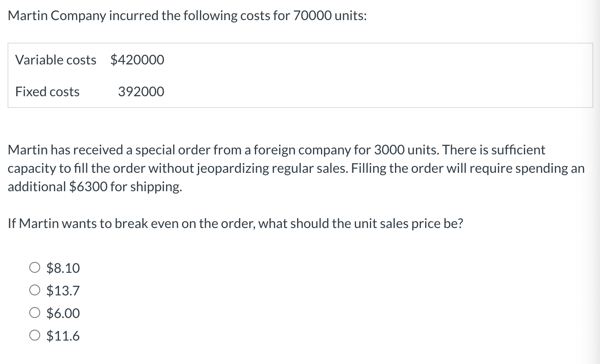Click the Fixed costs label
600x364 pixels.
(x=47, y=92)
